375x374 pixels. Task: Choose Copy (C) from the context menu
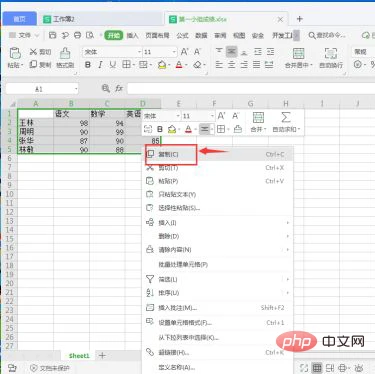click(x=218, y=154)
